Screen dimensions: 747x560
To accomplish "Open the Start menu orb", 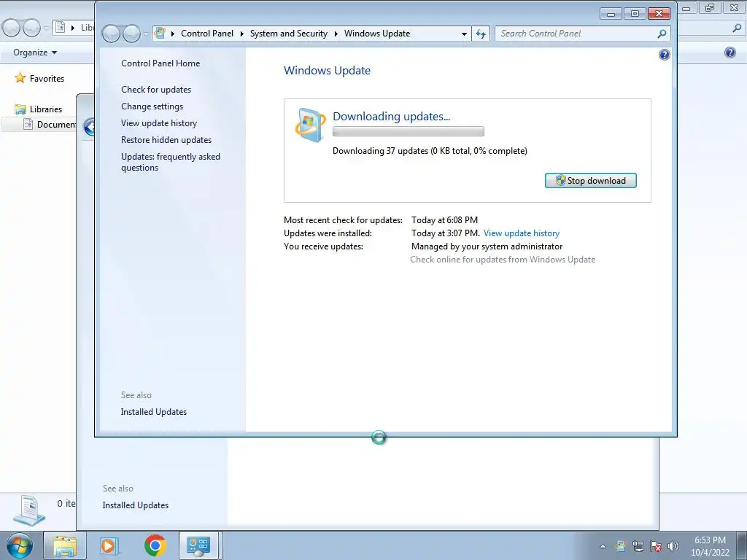I will 20,545.
